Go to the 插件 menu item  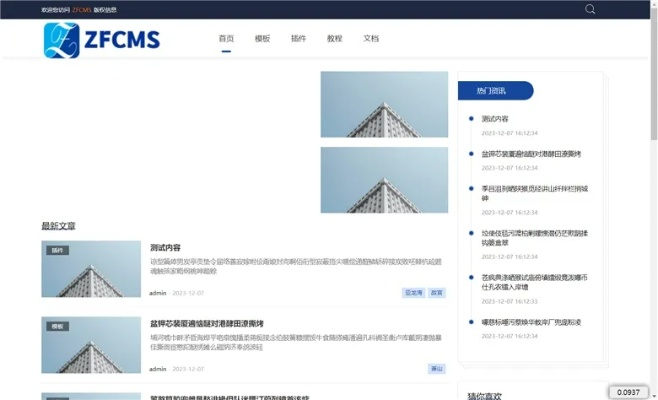[298, 38]
